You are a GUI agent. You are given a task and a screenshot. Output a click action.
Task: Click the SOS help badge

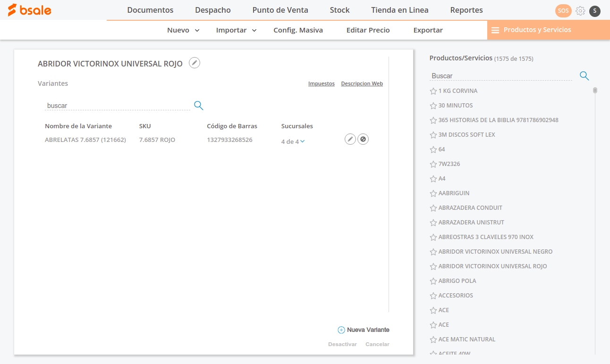(563, 11)
